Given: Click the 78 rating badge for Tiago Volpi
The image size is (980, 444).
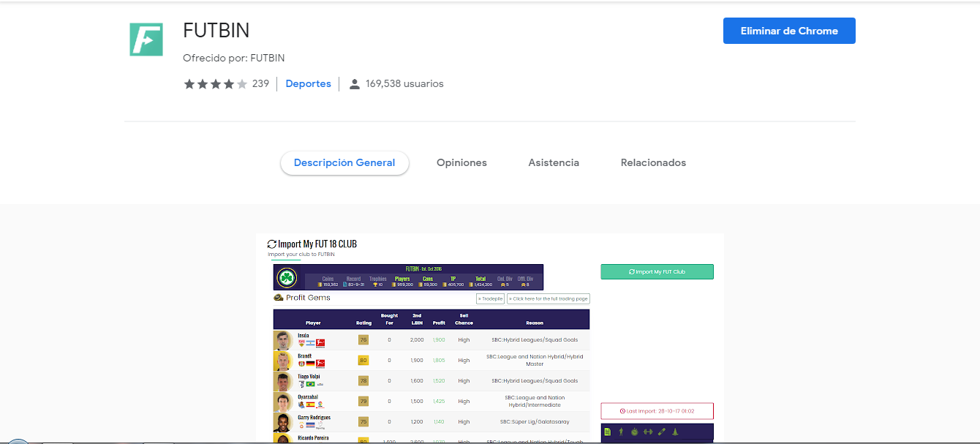Looking at the screenshot, I should tap(363, 380).
